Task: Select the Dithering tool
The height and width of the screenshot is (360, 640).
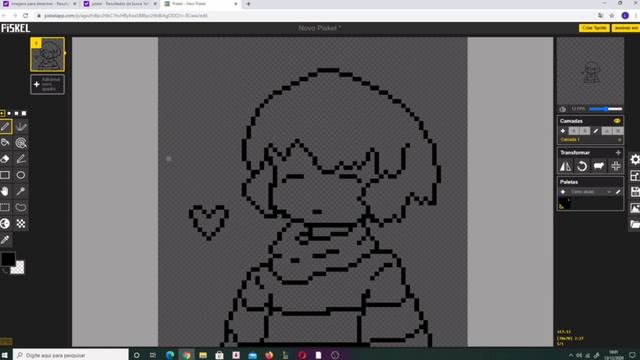Action: 21,224
